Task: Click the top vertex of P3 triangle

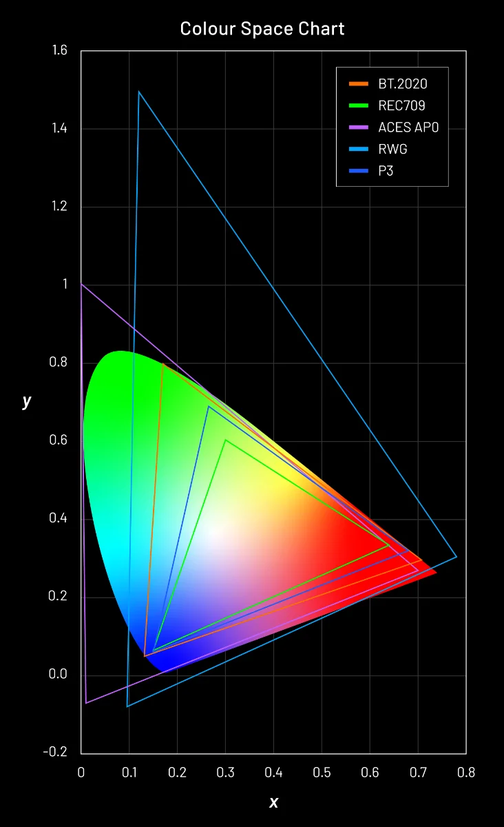Action: 209,406
